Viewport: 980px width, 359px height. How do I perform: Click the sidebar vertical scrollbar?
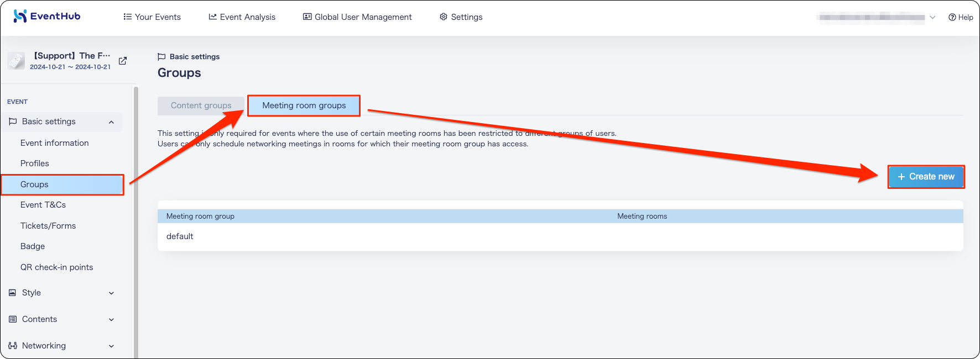[135, 221]
